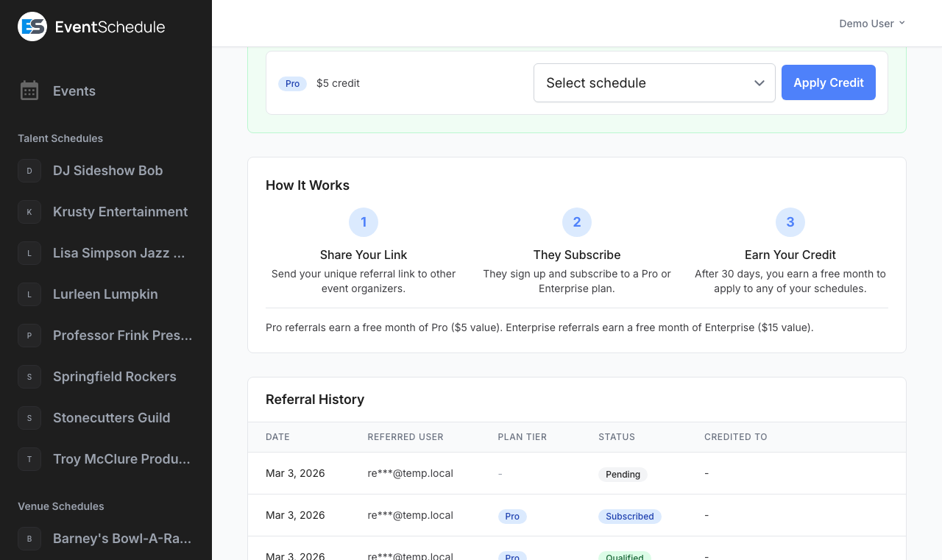Click the avatar icon for DJ Sideshow Bob
Image resolution: width=942 pixels, height=560 pixels.
(29, 171)
